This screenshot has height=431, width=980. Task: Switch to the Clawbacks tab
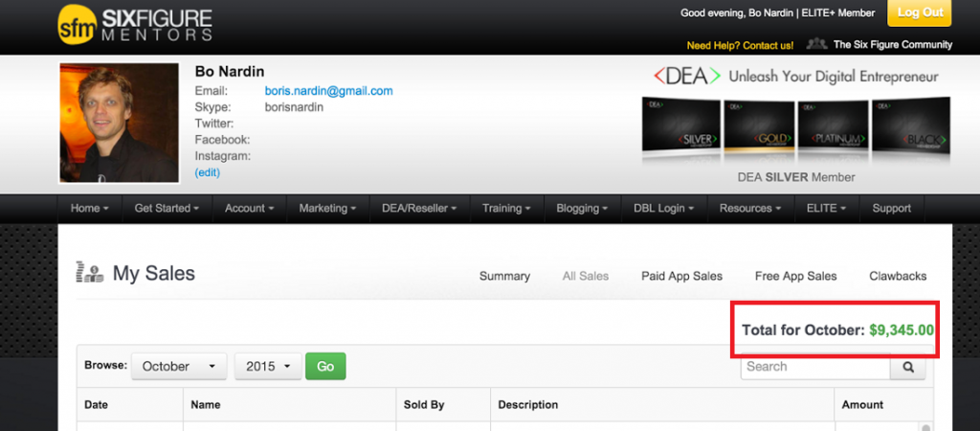coord(898,276)
